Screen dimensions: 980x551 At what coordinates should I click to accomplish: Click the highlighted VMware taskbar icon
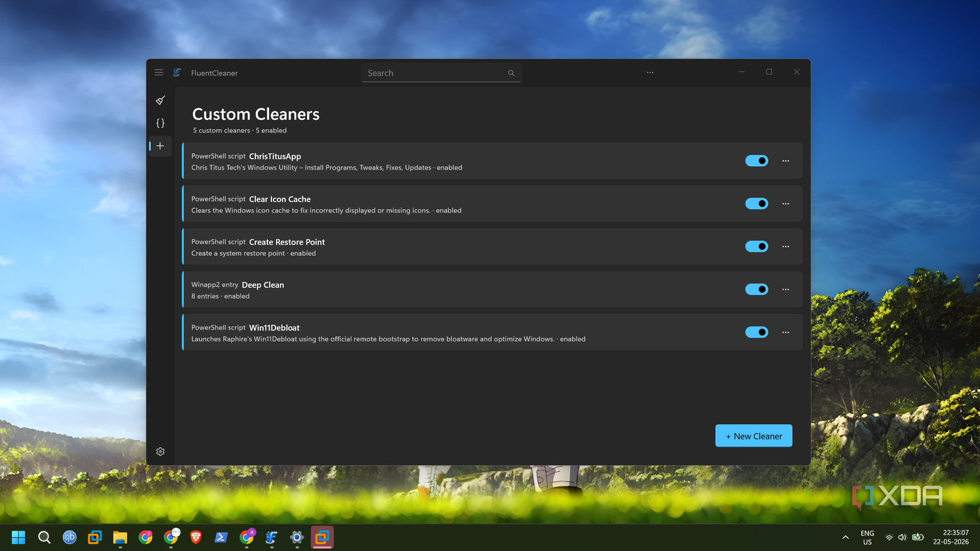pos(322,537)
